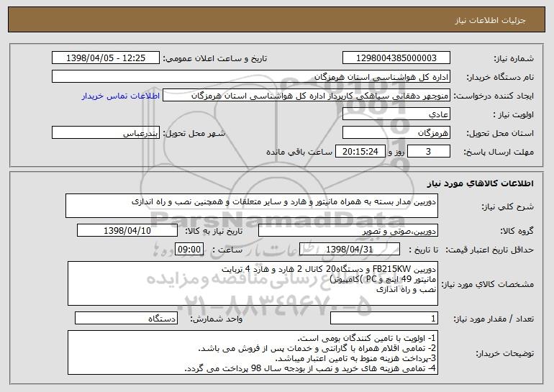Image resolution: width=554 pixels, height=392 pixels.
Task: Select the announcement date field 1398/04/05 - 12:25
Action: 106,58
